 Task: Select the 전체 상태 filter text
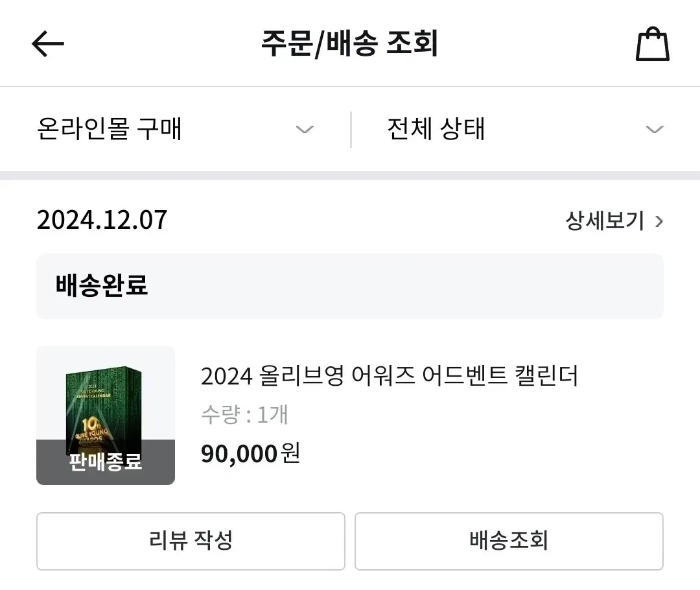click(x=436, y=128)
